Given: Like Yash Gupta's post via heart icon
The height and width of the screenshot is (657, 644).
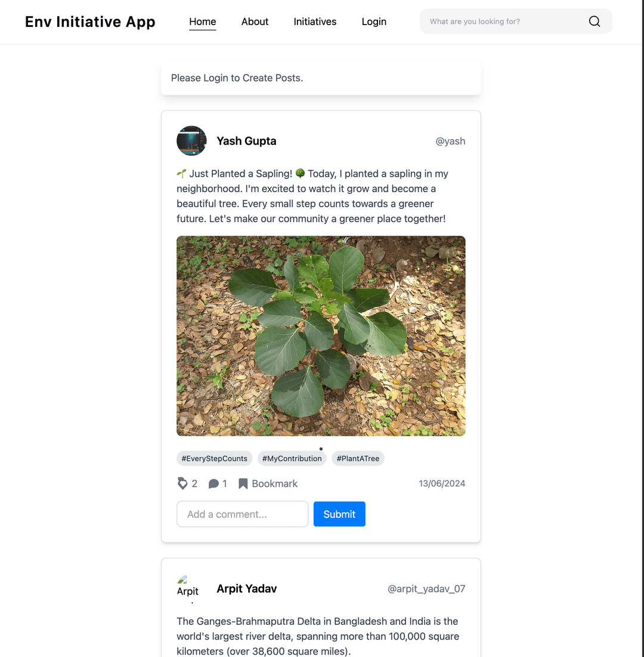Looking at the screenshot, I should tap(182, 483).
